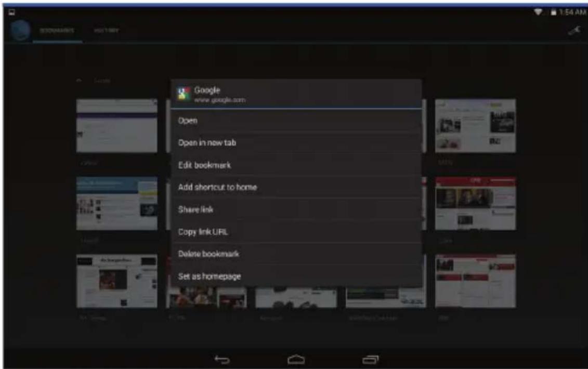
Task: Tap the Google favicon in menu header
Action: point(184,94)
